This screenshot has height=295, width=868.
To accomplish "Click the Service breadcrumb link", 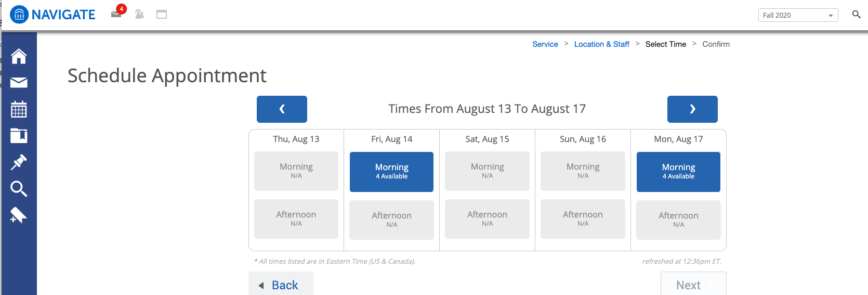I will [x=545, y=44].
